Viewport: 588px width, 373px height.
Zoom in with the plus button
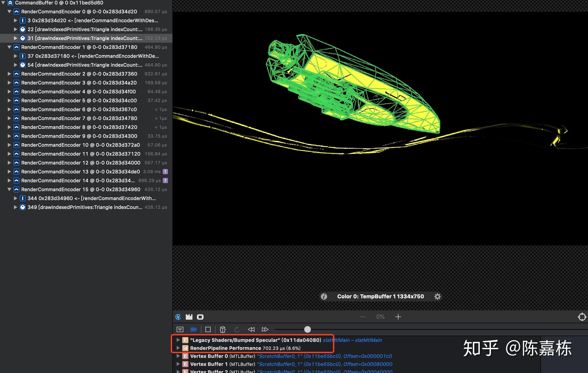(398, 317)
